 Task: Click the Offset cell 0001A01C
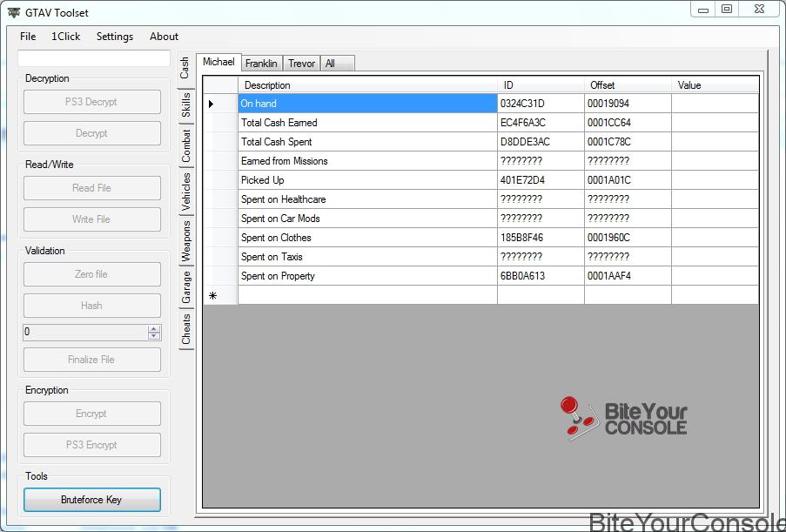[x=628, y=180]
